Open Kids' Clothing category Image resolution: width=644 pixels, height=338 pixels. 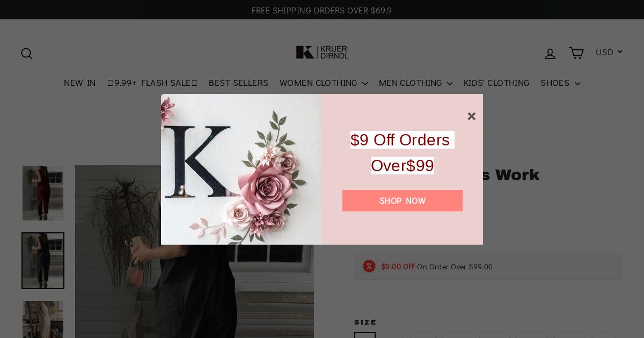coord(496,83)
